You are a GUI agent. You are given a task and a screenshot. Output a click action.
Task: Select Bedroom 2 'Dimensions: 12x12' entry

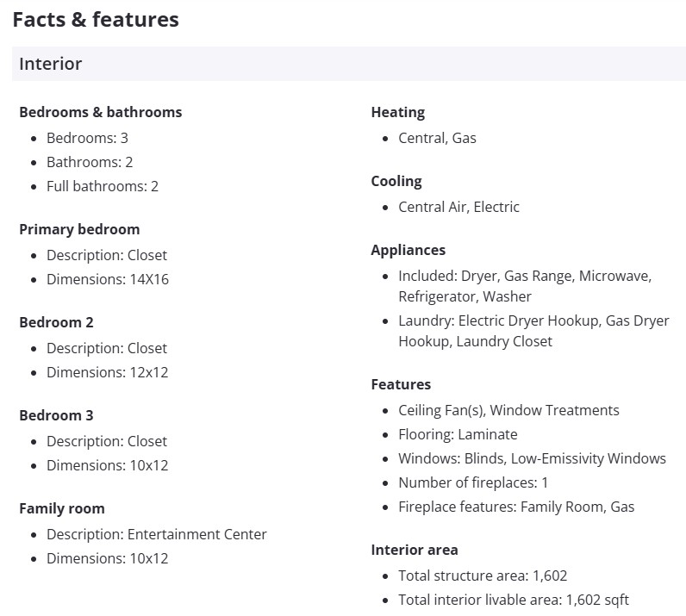click(x=108, y=372)
